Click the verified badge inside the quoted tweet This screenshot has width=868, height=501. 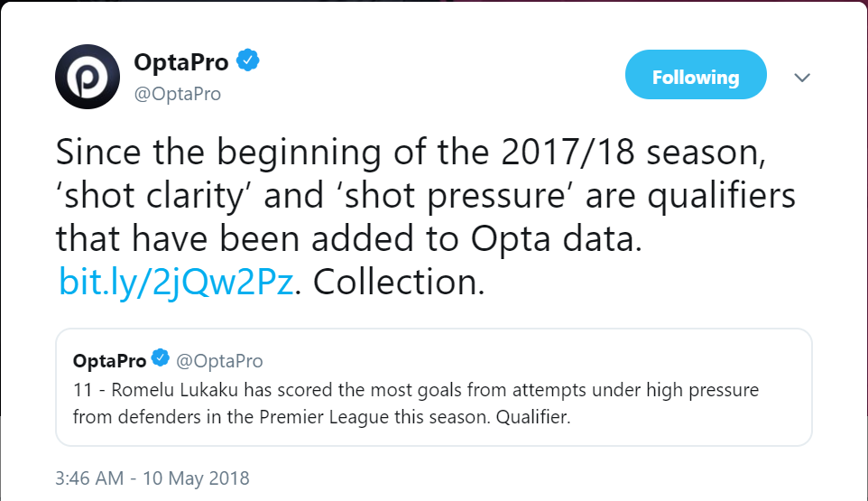pos(161,358)
